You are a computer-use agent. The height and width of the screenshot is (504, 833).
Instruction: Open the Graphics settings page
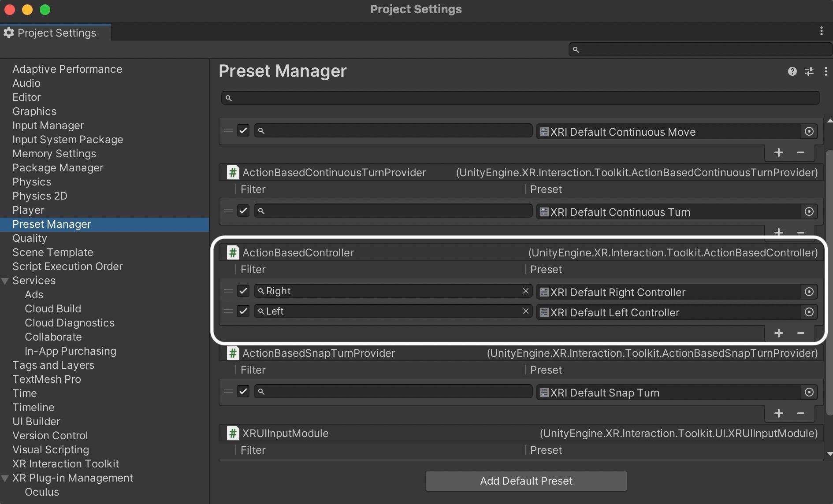click(x=34, y=111)
